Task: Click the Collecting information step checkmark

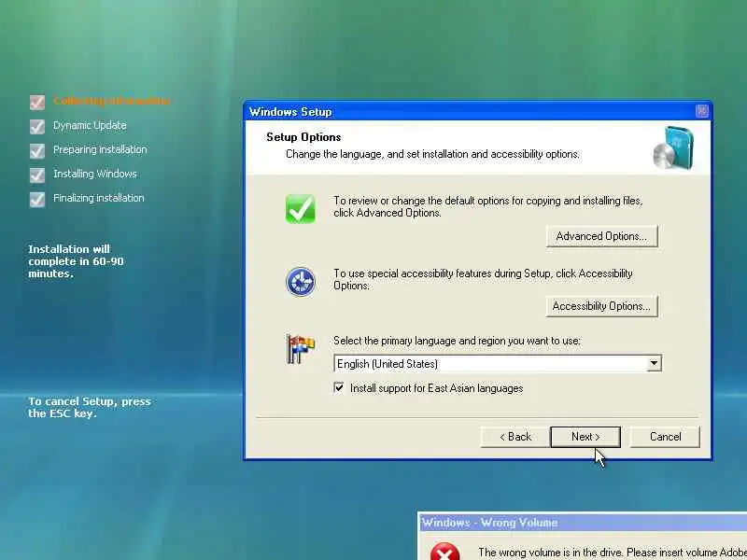Action: pyautogui.click(x=37, y=102)
